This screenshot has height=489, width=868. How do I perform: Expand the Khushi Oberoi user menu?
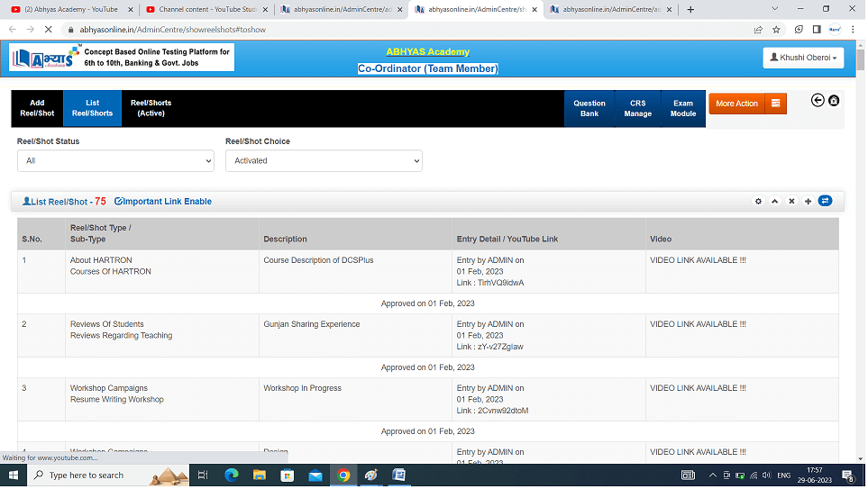pyautogui.click(x=803, y=58)
